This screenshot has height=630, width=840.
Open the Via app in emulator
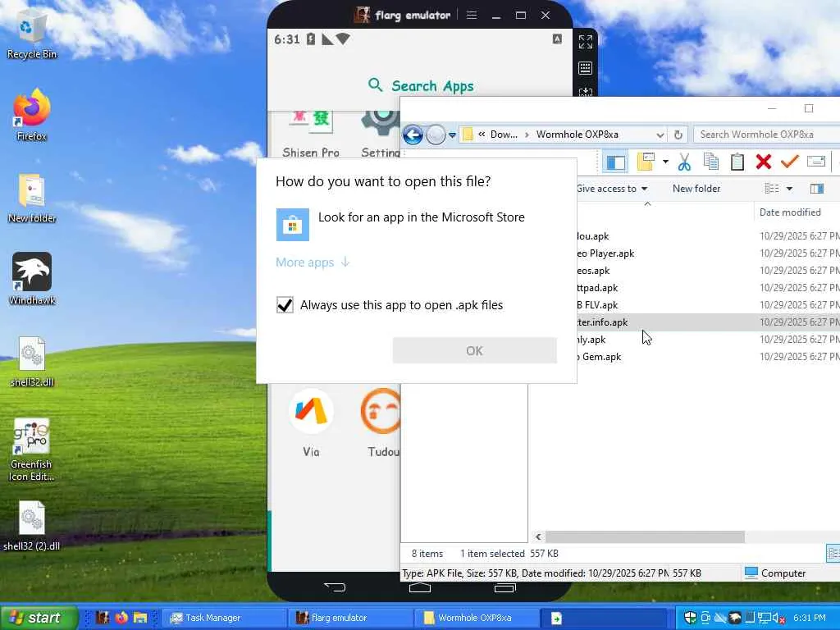click(311, 422)
